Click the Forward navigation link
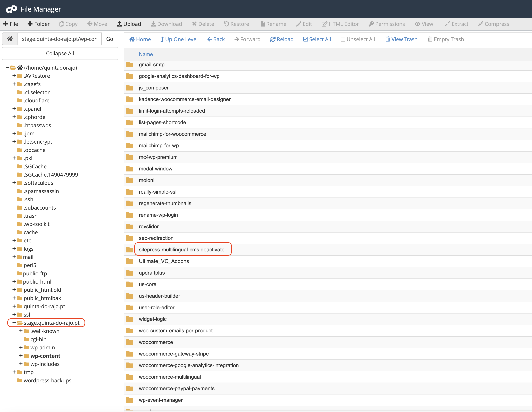Screen dimensions: 532x412 (x=247, y=39)
